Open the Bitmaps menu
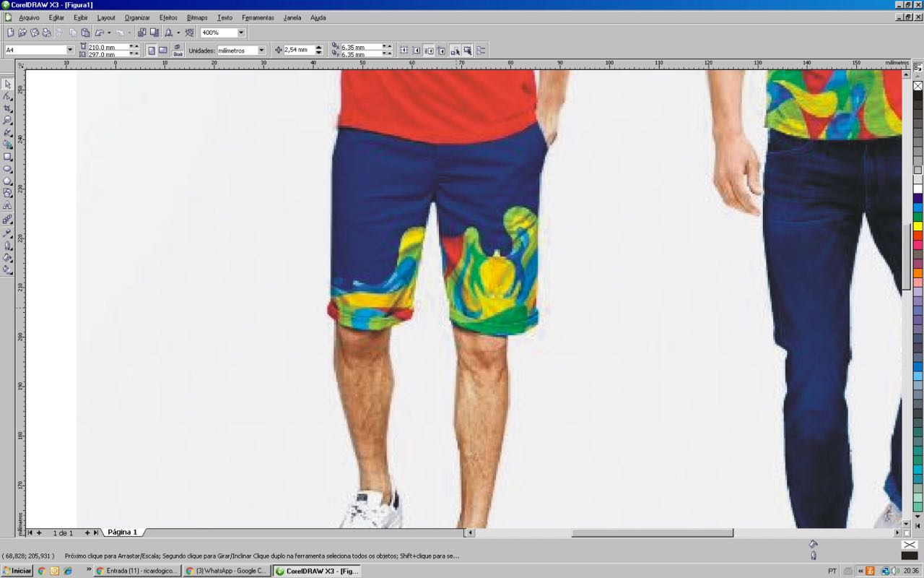The width and height of the screenshot is (924, 578). [197, 17]
